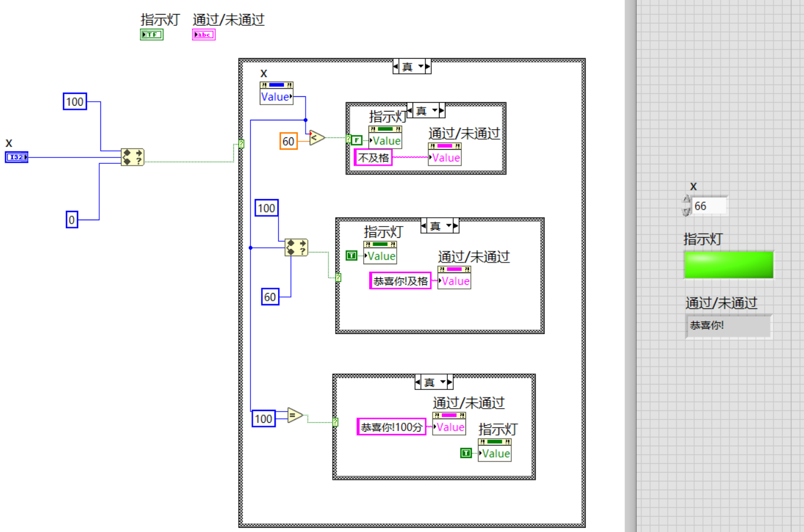The height and width of the screenshot is (532, 804).
Task: Show previous case in 不及格 case structure
Action: (410, 111)
